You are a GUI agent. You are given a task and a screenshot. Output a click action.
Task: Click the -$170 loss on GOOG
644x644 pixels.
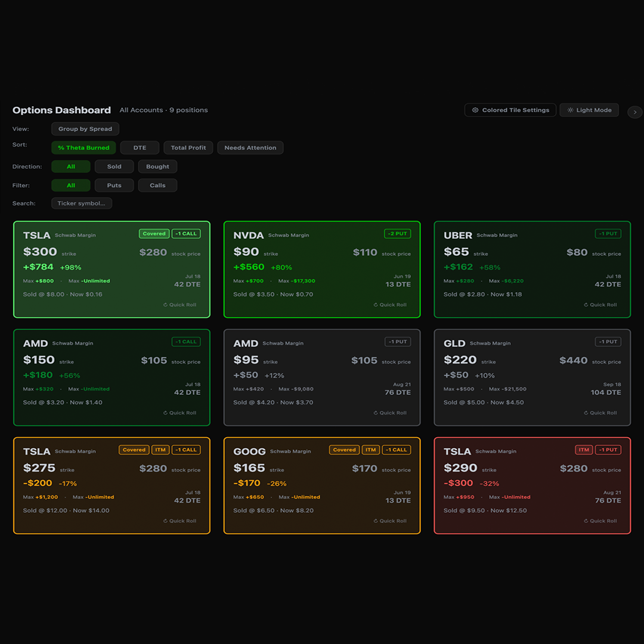(247, 483)
